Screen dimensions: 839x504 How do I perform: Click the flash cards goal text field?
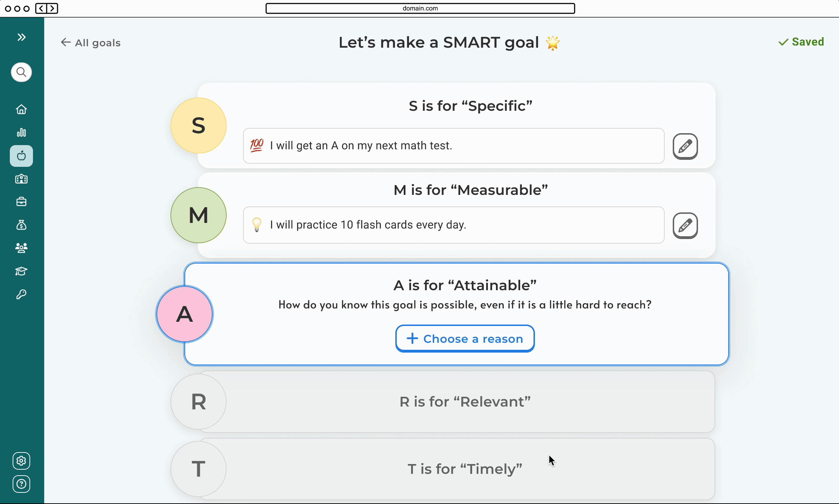[x=454, y=225]
